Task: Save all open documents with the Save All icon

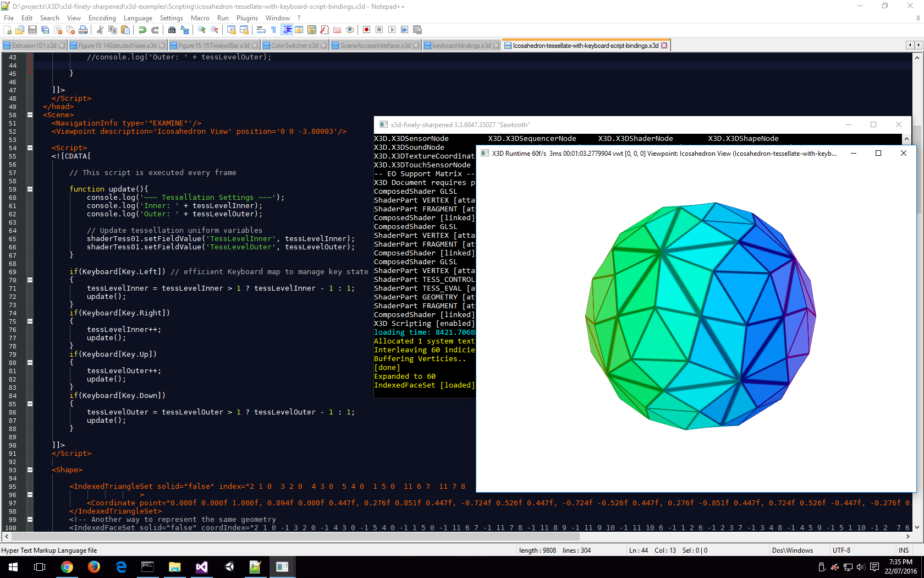Action: pos(45,30)
